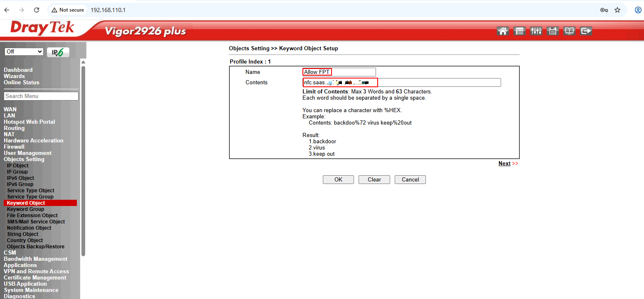The width and height of the screenshot is (644, 299).
Task: Expand the WAN menu
Action: [10, 109]
